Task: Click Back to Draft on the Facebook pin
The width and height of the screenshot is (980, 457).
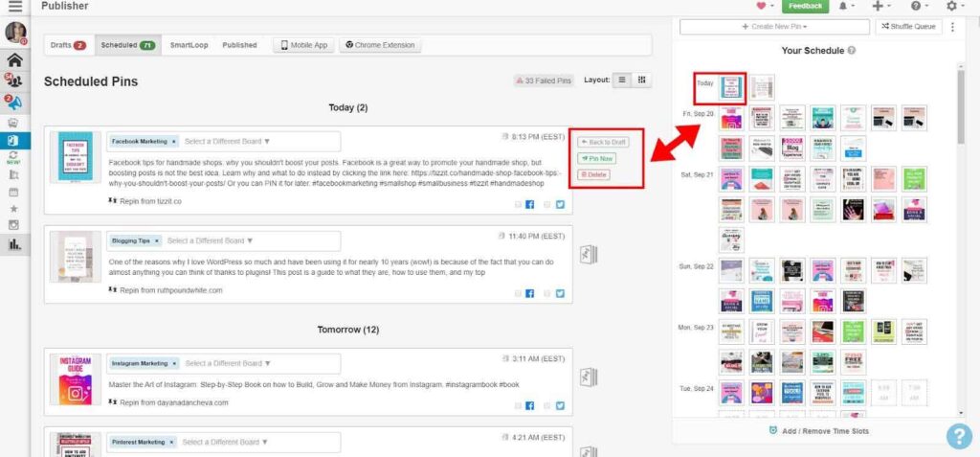Action: point(603,143)
